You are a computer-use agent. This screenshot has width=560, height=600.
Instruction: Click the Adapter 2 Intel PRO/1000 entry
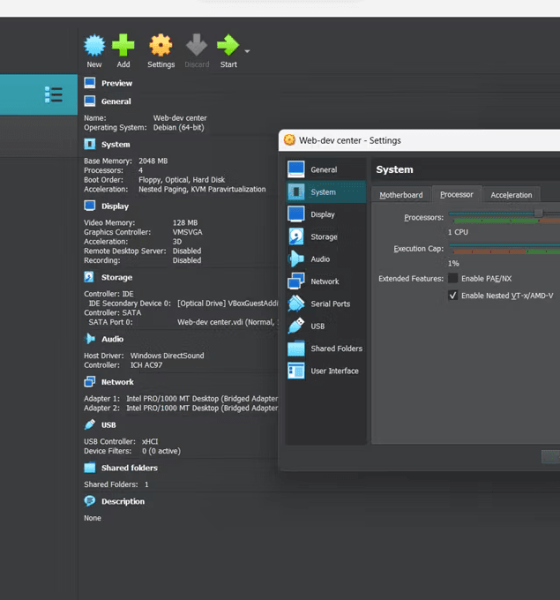click(202, 408)
